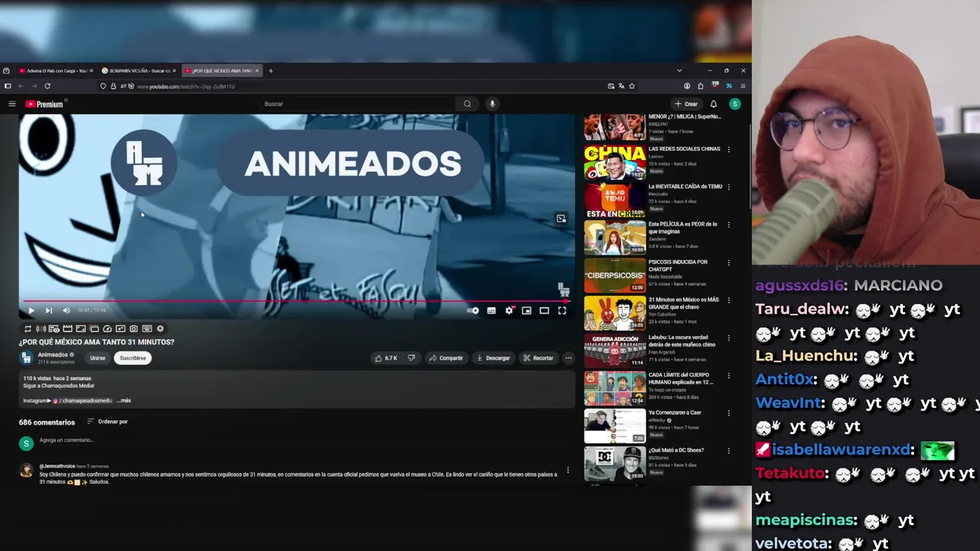Expand the description with '...más'
The width and height of the screenshot is (980, 551).
125,400
